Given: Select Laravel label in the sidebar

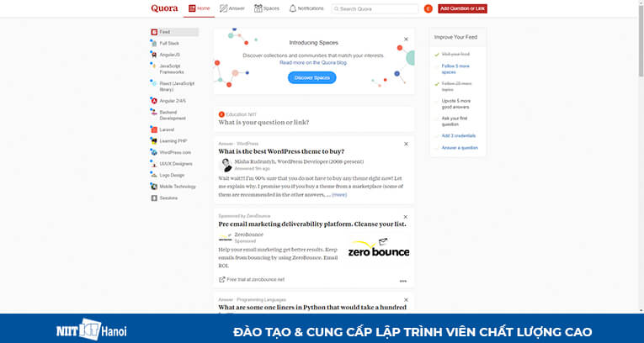Looking at the screenshot, I should 167,129.
